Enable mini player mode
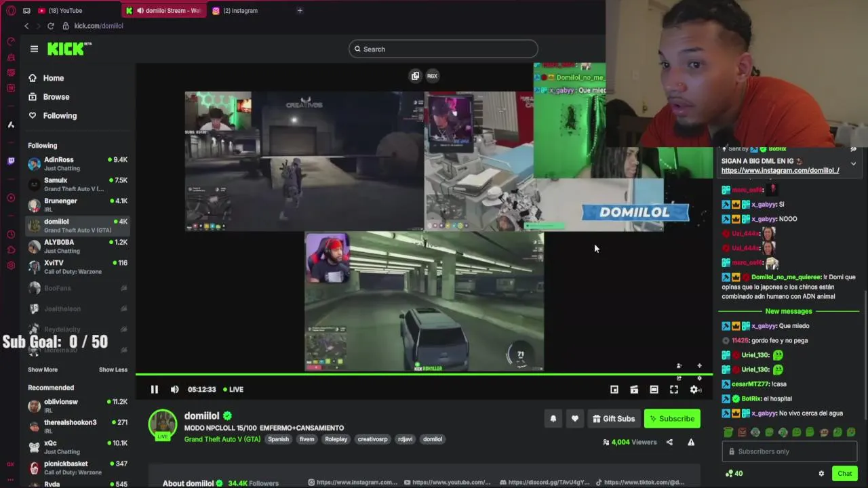Viewport: 868px width, 488px height. tap(614, 389)
